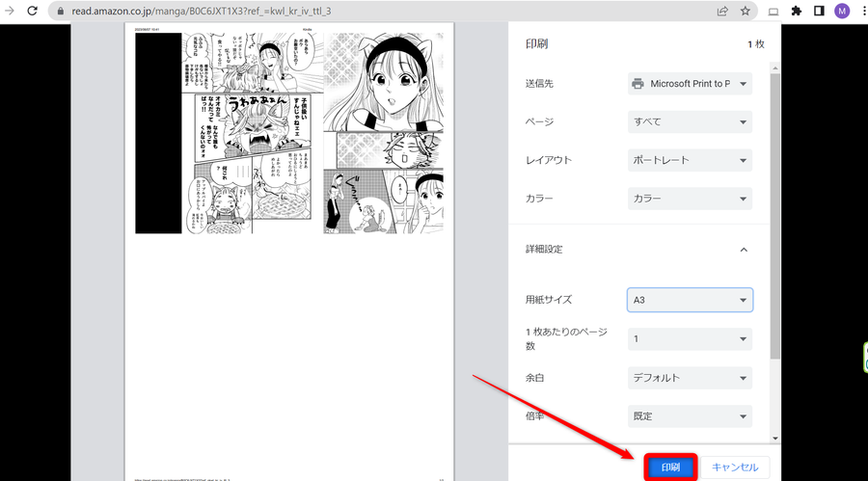Open the profile avatar M
Viewport: 868px width, 481px height.
click(842, 11)
